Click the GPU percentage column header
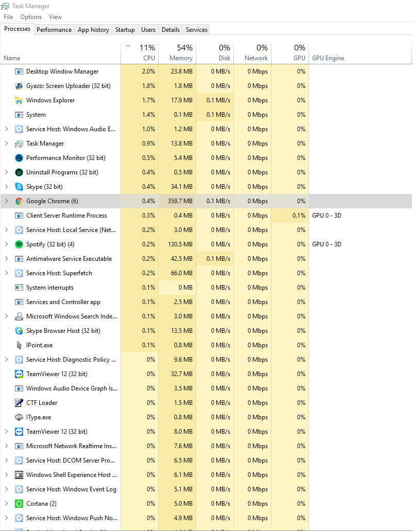Screen dimensions: 413x532 [x=290, y=54]
